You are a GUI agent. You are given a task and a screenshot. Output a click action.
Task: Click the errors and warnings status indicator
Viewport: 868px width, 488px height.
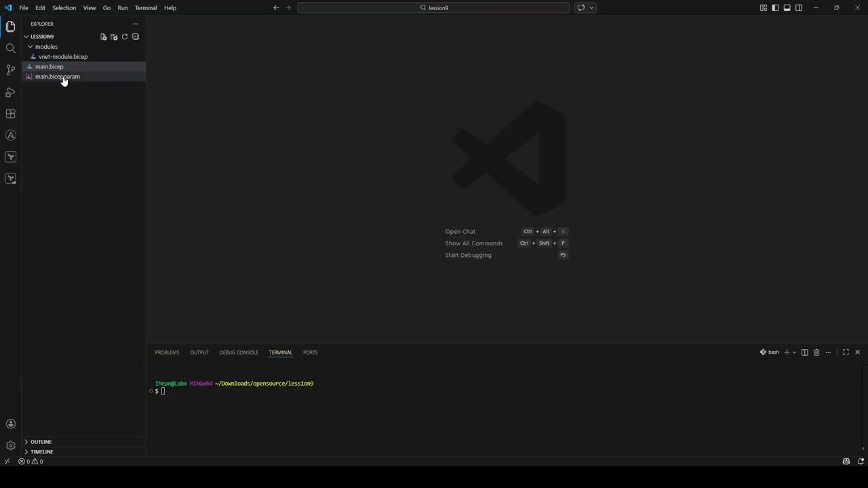(31, 462)
